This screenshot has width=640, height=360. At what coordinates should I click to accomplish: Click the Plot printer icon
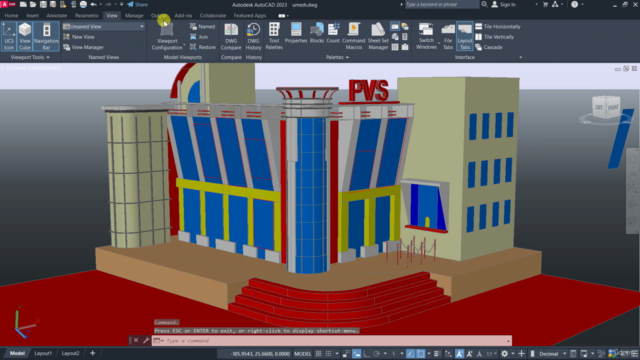(x=83, y=4)
